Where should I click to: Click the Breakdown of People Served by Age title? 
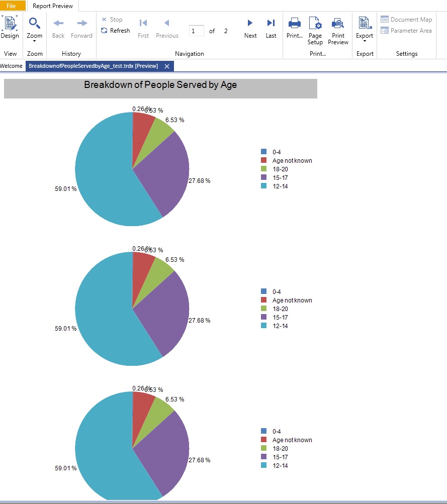[x=160, y=85]
